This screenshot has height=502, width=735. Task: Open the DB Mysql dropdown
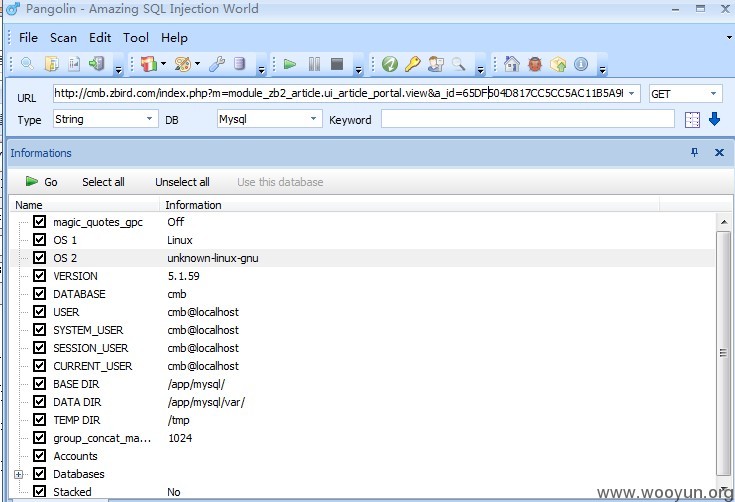click(314, 119)
